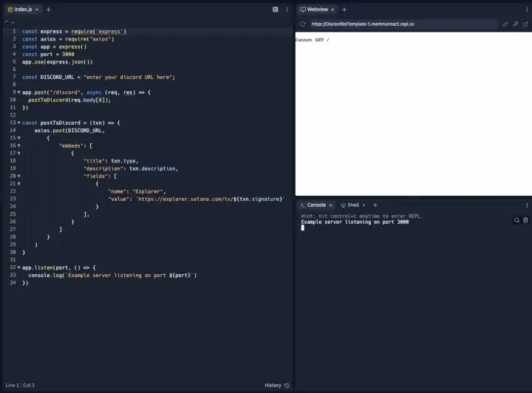Click the DISCORD_URL string on line 7

click(129, 77)
